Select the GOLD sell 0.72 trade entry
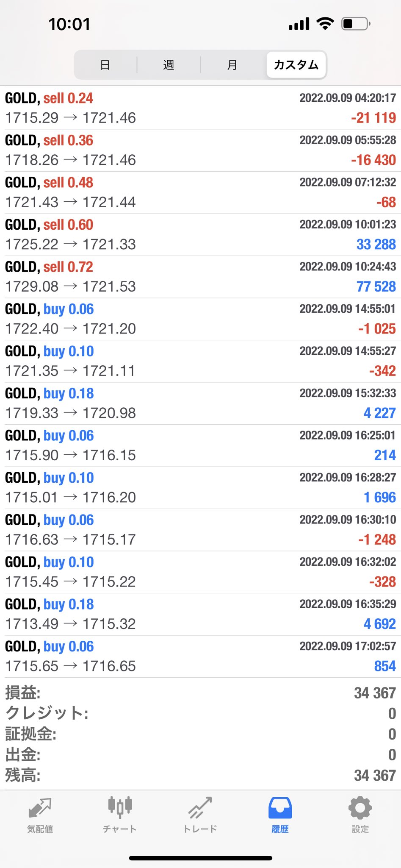This screenshot has width=401, height=868. pos(200,277)
